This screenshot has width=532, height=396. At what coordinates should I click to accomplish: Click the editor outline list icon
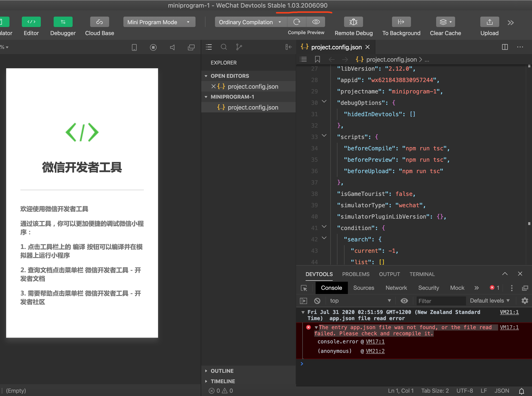click(x=303, y=59)
